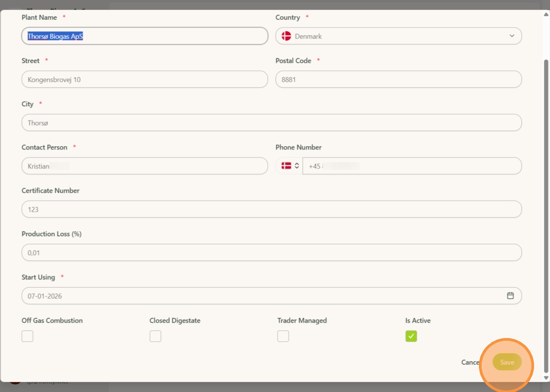Image resolution: width=550 pixels, height=392 pixels.
Task: Click the Postal Code label
Action: [293, 61]
